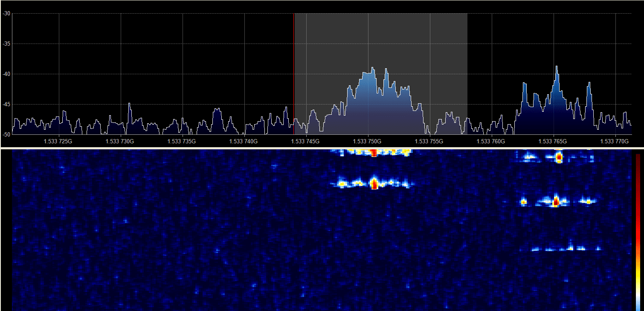Click the right edge of gray passband

(467, 74)
